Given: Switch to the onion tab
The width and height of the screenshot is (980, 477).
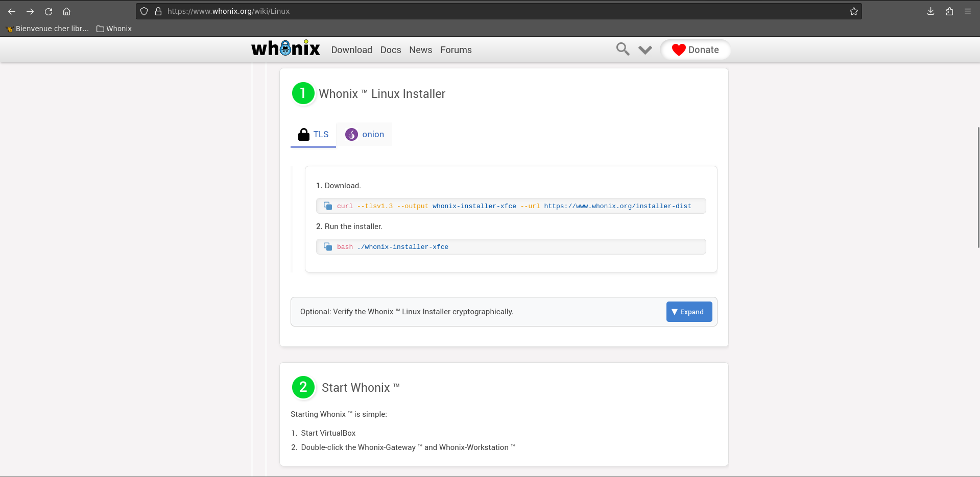Looking at the screenshot, I should click(365, 135).
